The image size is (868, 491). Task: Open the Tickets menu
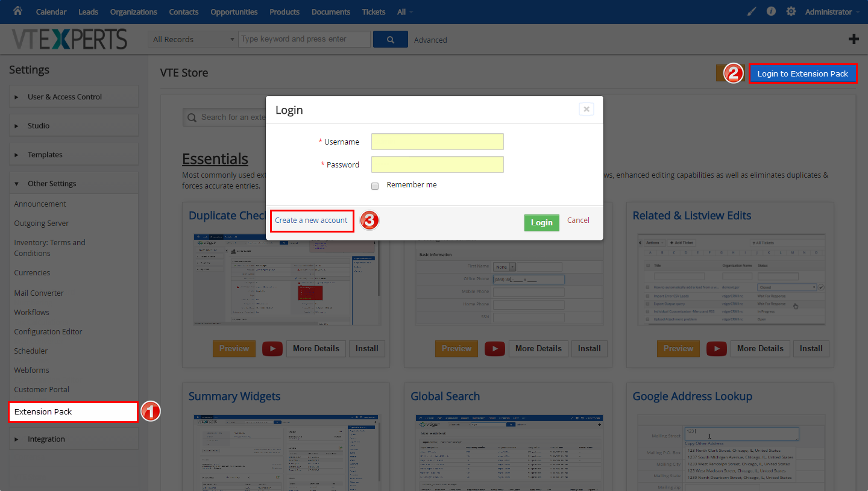[x=374, y=11]
